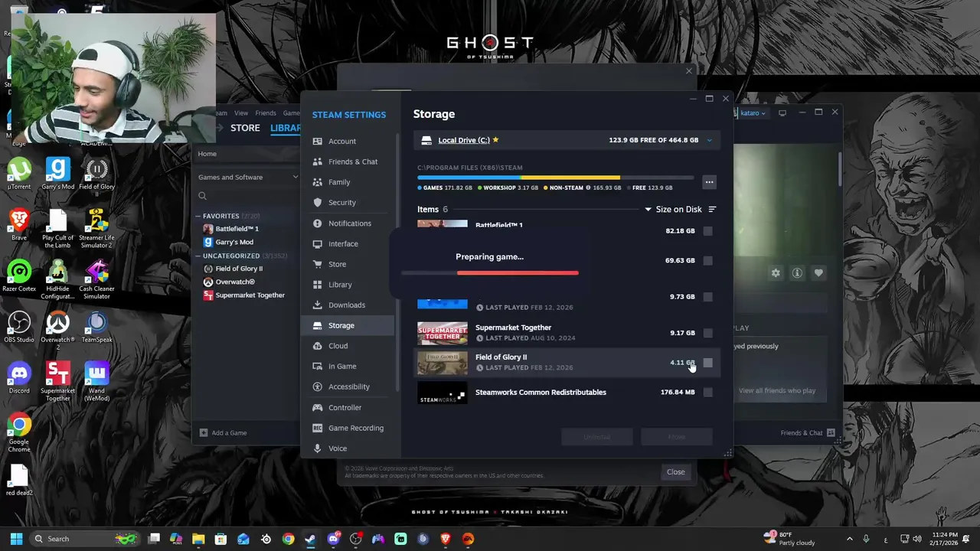
Task: Click the Steam icon in the taskbar
Action: tap(310, 539)
